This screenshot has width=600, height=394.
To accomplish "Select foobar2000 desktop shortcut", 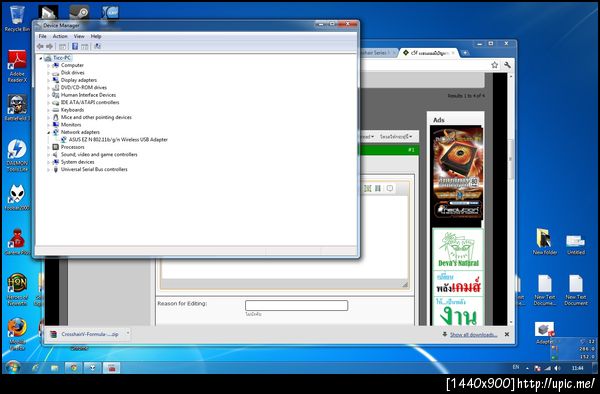I will click(x=17, y=197).
